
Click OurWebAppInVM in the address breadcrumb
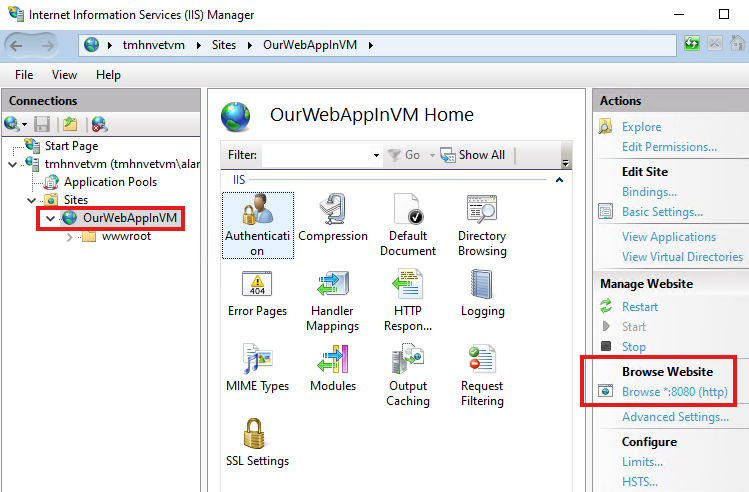point(310,45)
